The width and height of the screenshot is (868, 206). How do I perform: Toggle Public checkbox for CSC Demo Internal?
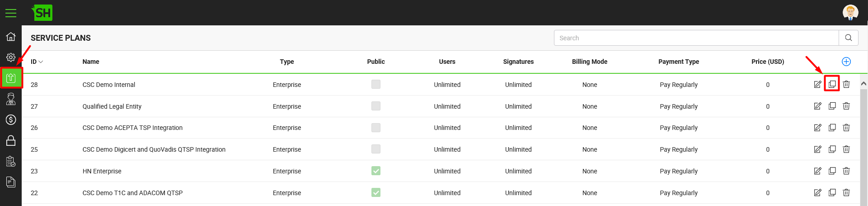[376, 84]
